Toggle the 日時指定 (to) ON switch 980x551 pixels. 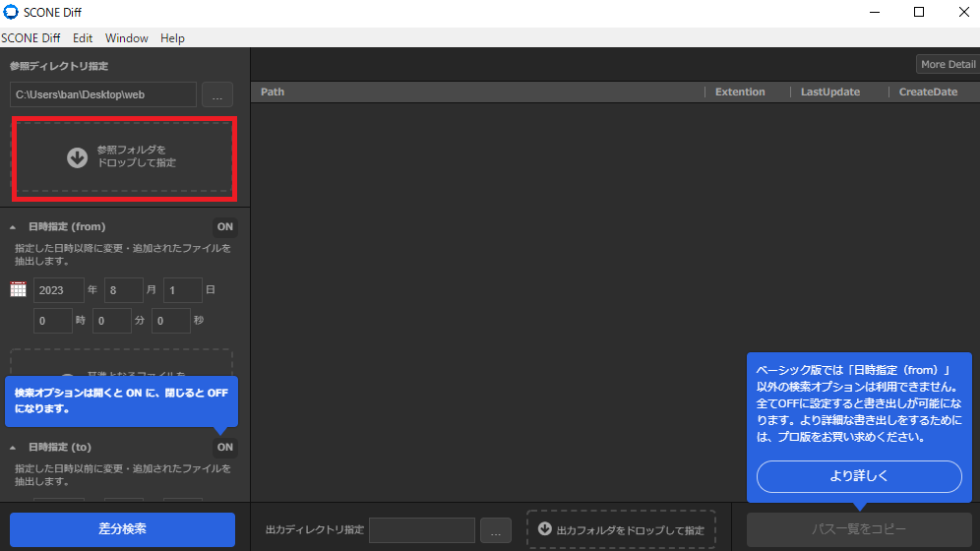coord(225,448)
